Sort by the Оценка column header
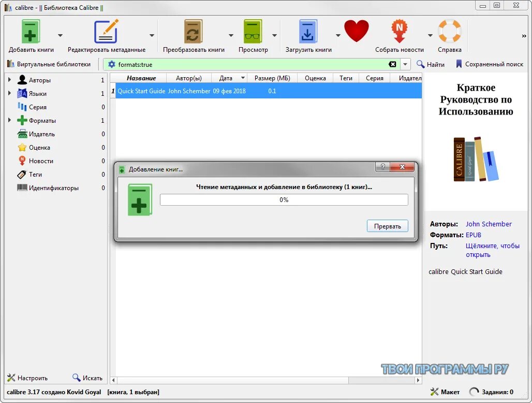The image size is (532, 403). tap(315, 78)
